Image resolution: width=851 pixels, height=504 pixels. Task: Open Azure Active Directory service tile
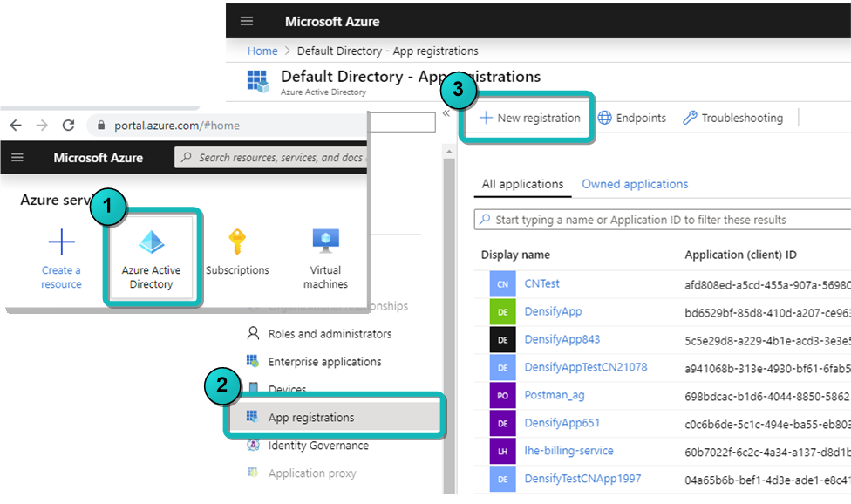point(152,258)
